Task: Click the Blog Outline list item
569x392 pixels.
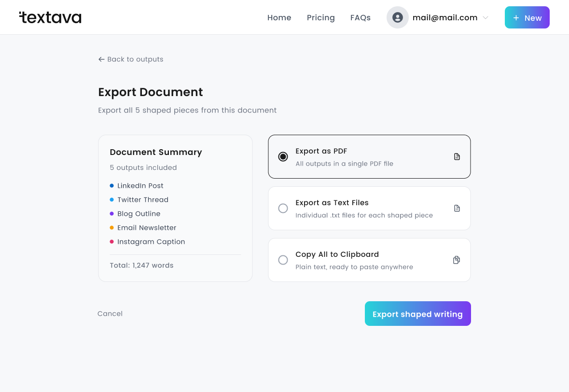Action: tap(135, 214)
